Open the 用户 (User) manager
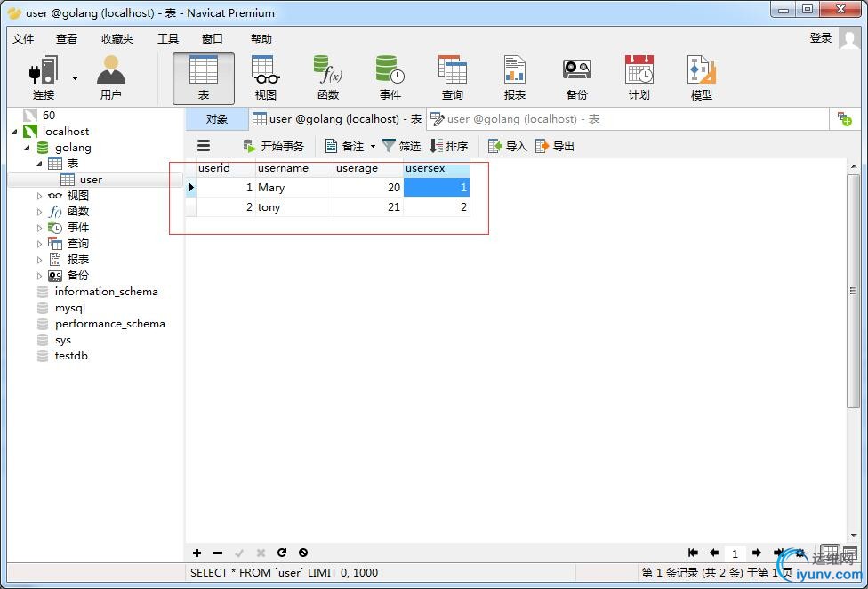This screenshot has width=868, height=589. (110, 78)
